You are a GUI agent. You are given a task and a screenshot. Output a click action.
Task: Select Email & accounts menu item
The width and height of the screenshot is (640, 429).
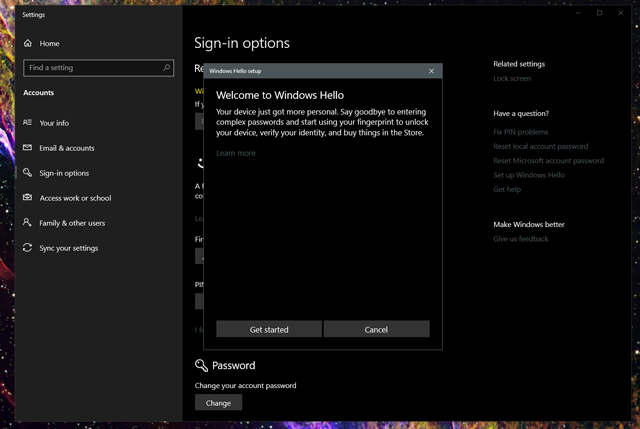(67, 148)
